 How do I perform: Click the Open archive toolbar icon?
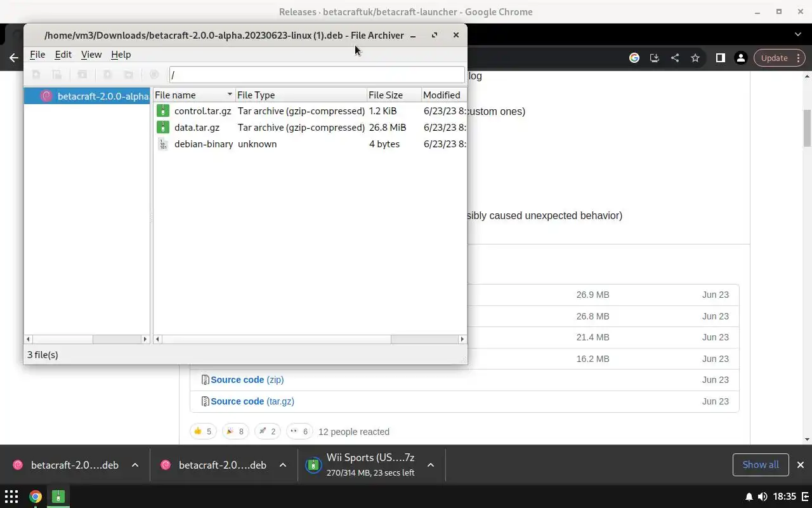click(56, 74)
